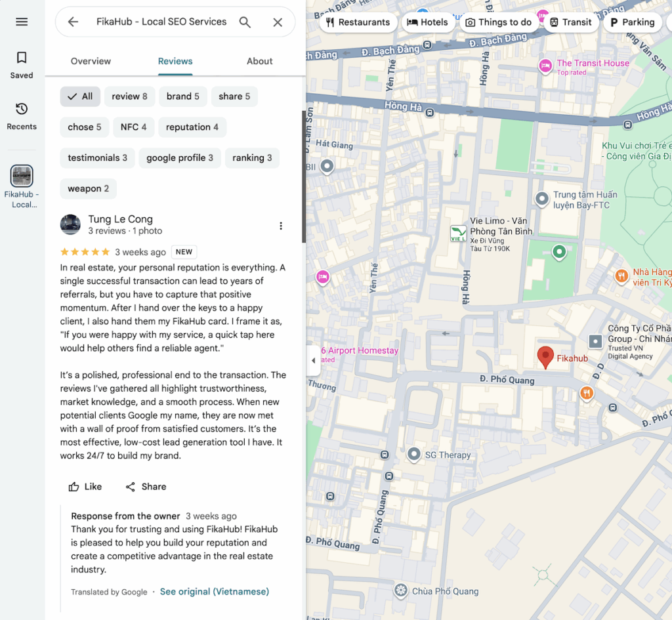Screen dimensions: 672x620
Task: Click the grey marker near Hát Giang
Action: (327, 166)
